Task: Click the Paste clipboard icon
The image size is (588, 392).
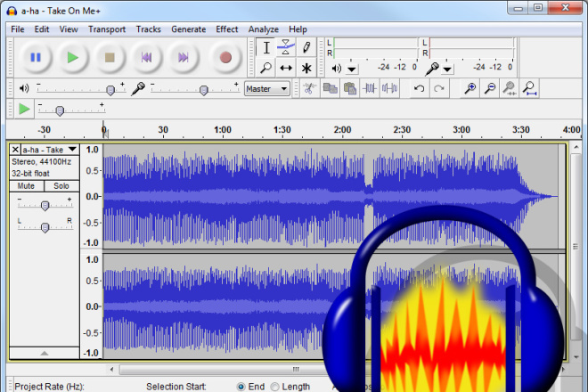Action: [x=350, y=88]
